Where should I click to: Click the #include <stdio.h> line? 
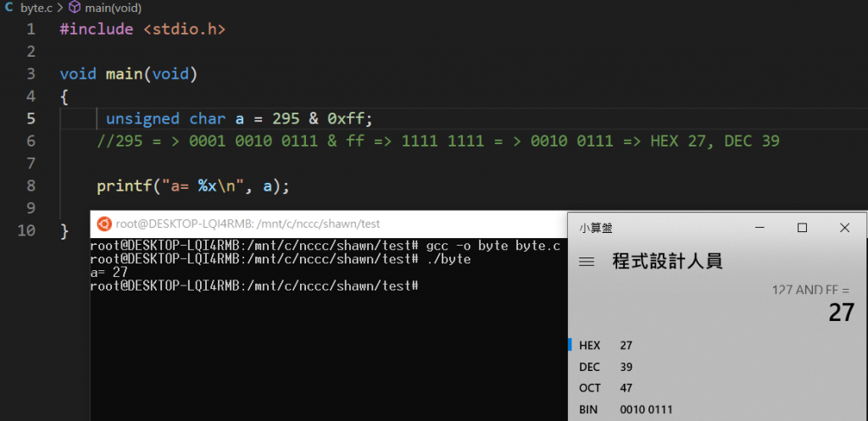(142, 30)
